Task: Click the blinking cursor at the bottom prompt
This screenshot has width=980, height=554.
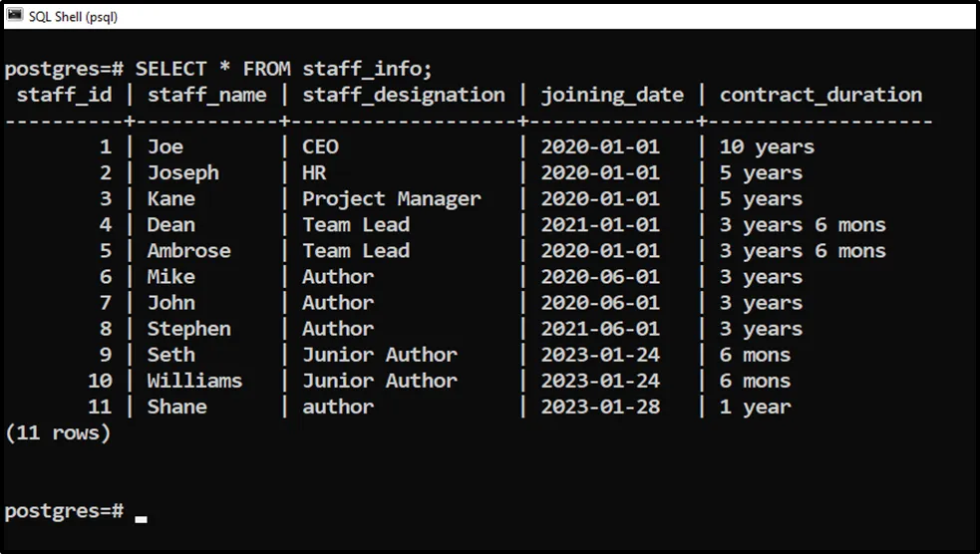Action: [141, 518]
